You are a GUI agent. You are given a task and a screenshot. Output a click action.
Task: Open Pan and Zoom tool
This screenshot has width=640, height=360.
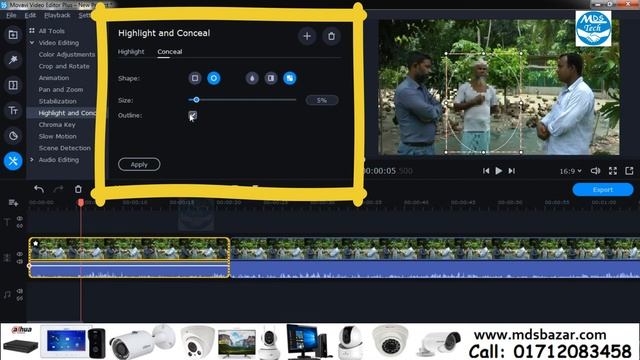[60, 89]
